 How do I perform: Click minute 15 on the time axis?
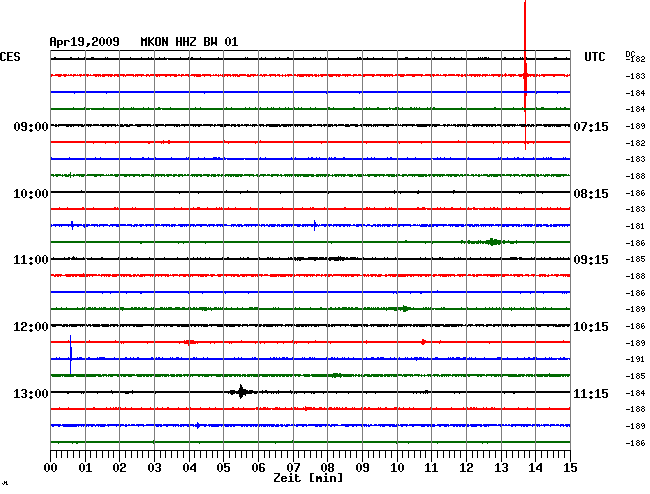click(570, 468)
